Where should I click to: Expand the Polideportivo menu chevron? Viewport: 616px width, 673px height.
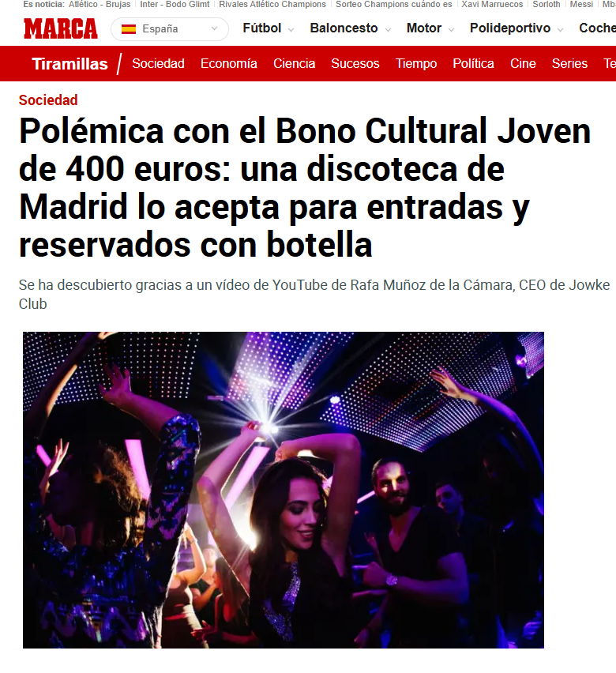(560, 29)
